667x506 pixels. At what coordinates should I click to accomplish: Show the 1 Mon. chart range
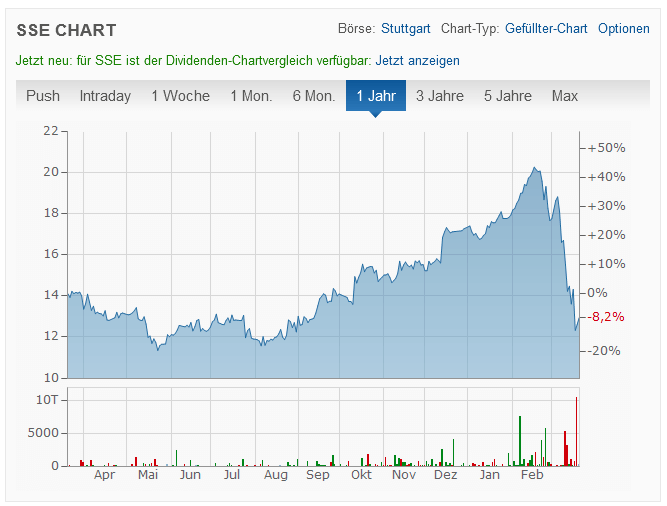[x=251, y=96]
